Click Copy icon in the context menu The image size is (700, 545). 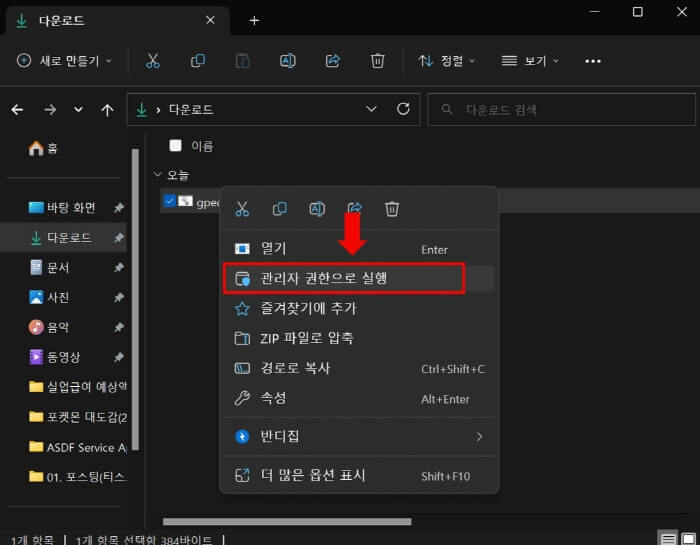(279, 208)
